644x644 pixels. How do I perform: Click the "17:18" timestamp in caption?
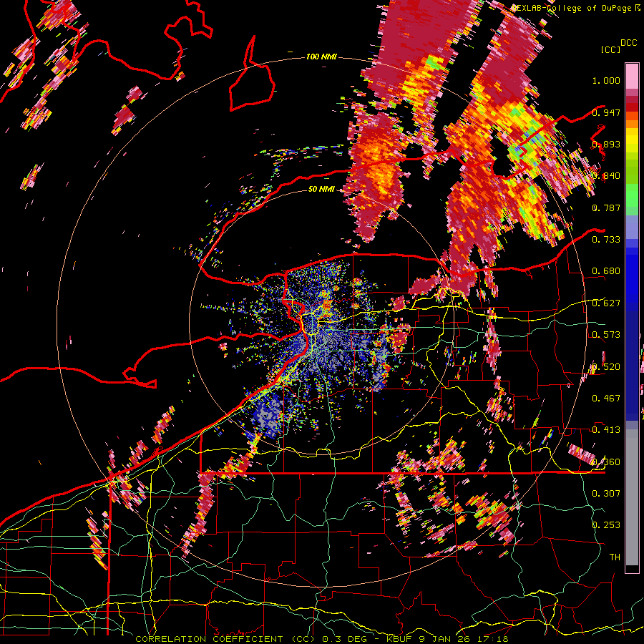(494, 639)
